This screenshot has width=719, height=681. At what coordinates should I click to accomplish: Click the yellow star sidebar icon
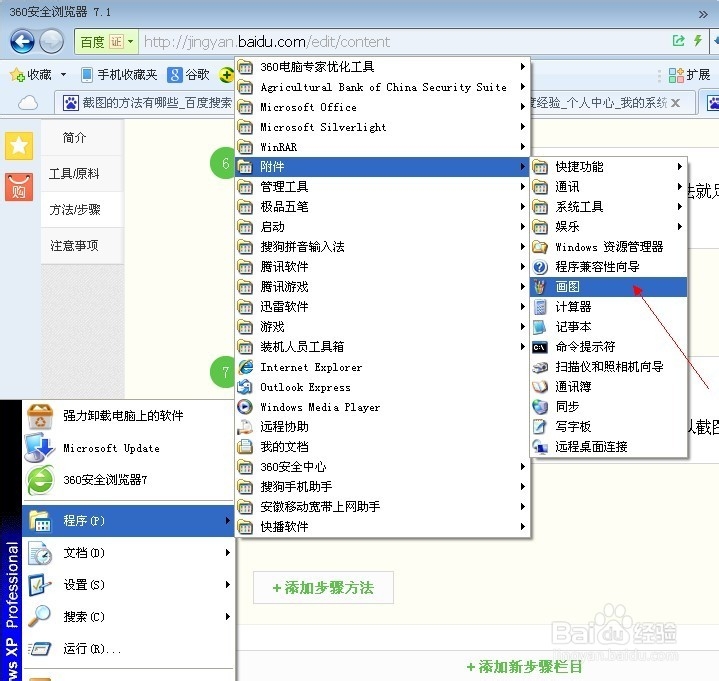click(19, 146)
